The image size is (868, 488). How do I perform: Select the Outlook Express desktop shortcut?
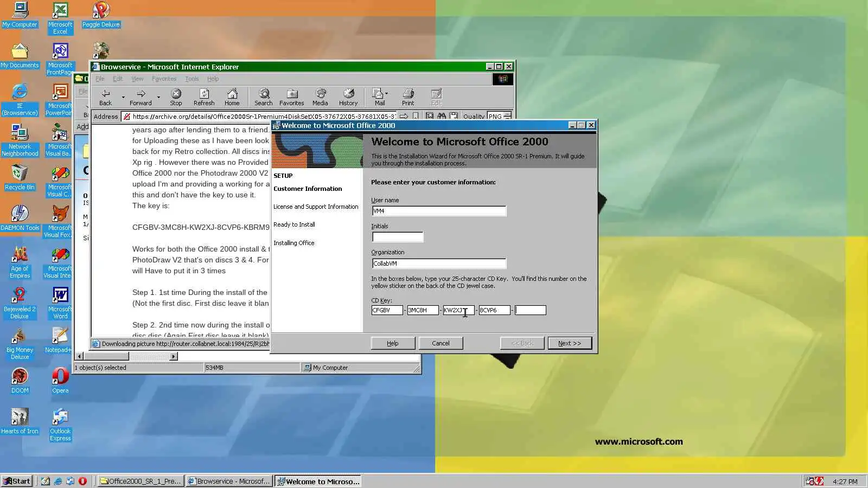click(x=60, y=425)
